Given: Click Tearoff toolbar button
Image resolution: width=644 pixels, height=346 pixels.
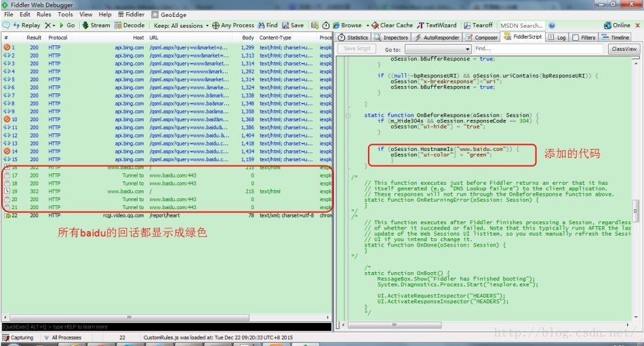Looking at the screenshot, I should pos(478,26).
